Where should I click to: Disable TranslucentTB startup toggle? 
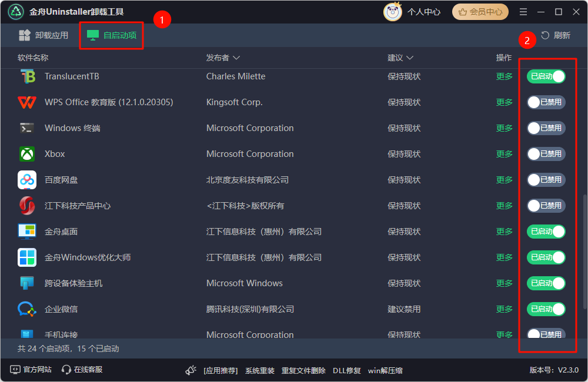click(x=546, y=76)
